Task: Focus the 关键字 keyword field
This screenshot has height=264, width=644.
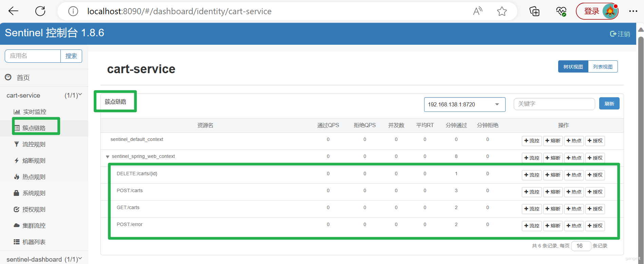Action: [x=554, y=104]
